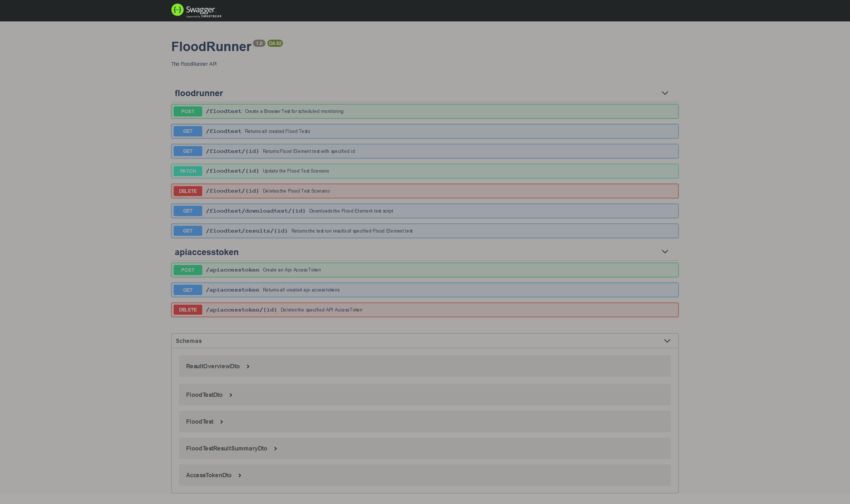Click 'Create an Api Access Token' description
Screen dimensions: 850x504
(x=292, y=270)
